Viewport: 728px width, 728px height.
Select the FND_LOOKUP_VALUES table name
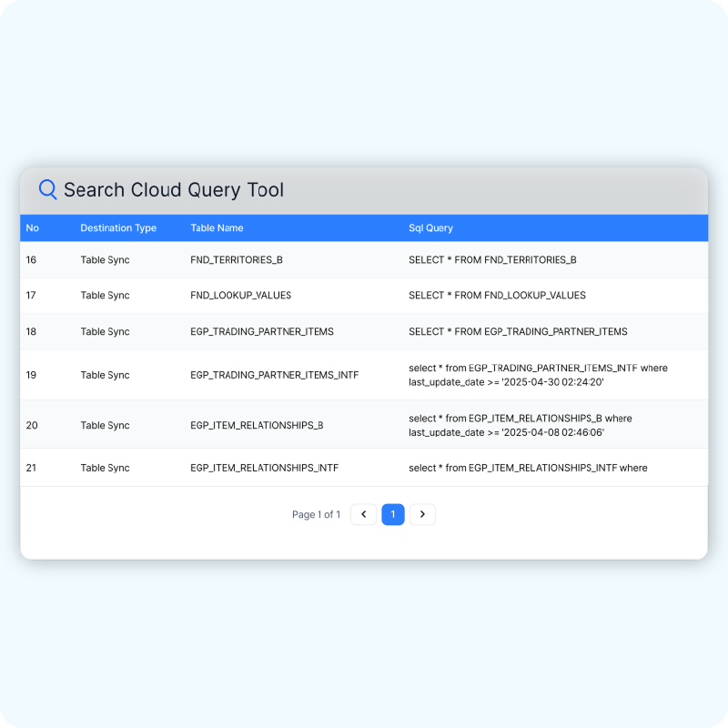coord(240,296)
